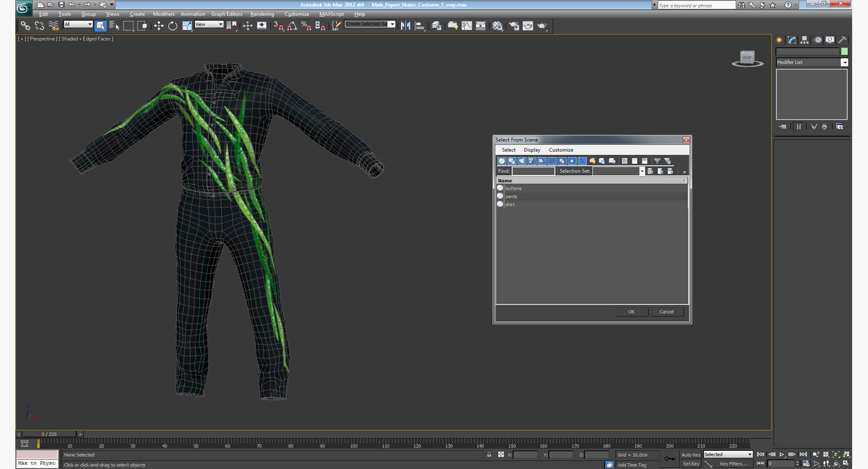Open the Layer Manager
Viewport: 868px width, 469px height.
[436, 26]
